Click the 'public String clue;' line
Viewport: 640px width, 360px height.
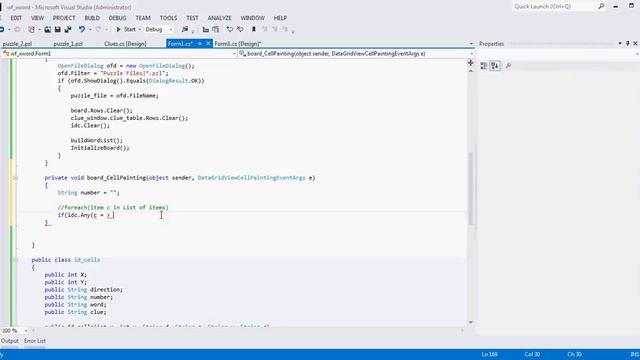coord(75,312)
